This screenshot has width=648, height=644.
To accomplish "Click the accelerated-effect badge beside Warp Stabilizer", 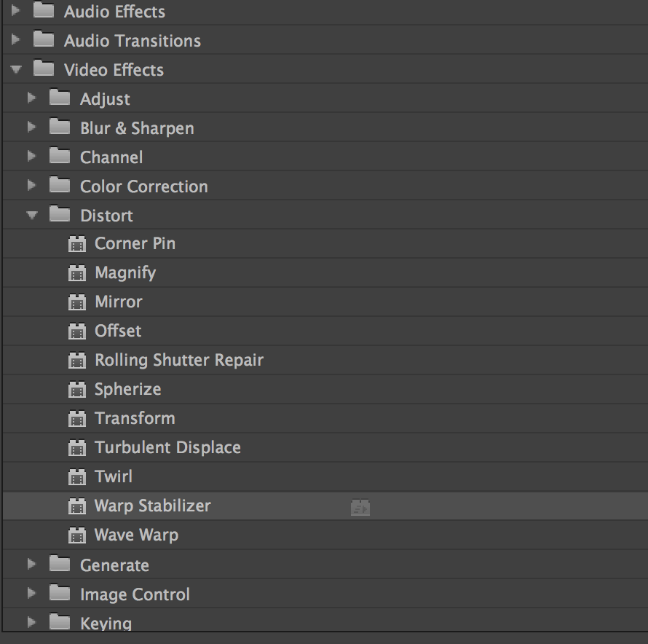I will coord(360,507).
